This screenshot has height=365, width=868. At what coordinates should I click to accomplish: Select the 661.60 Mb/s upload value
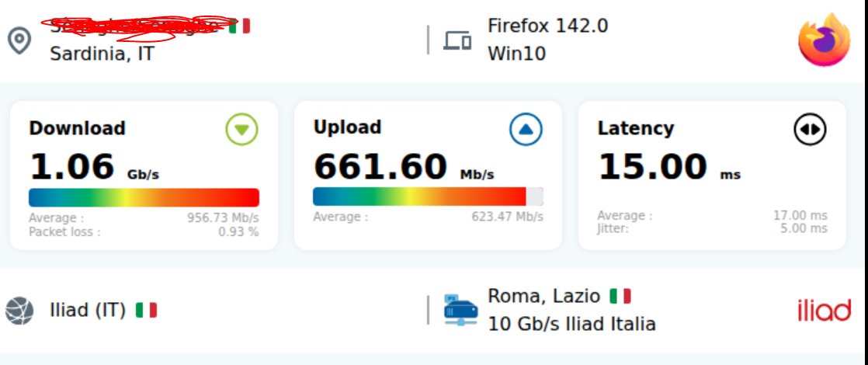pos(380,167)
